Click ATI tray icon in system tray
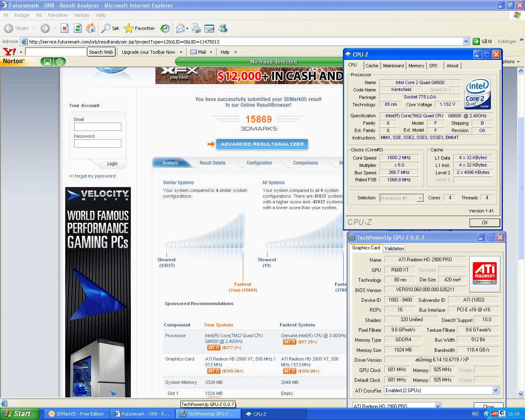The height and width of the screenshot is (420, 525). click(x=495, y=414)
